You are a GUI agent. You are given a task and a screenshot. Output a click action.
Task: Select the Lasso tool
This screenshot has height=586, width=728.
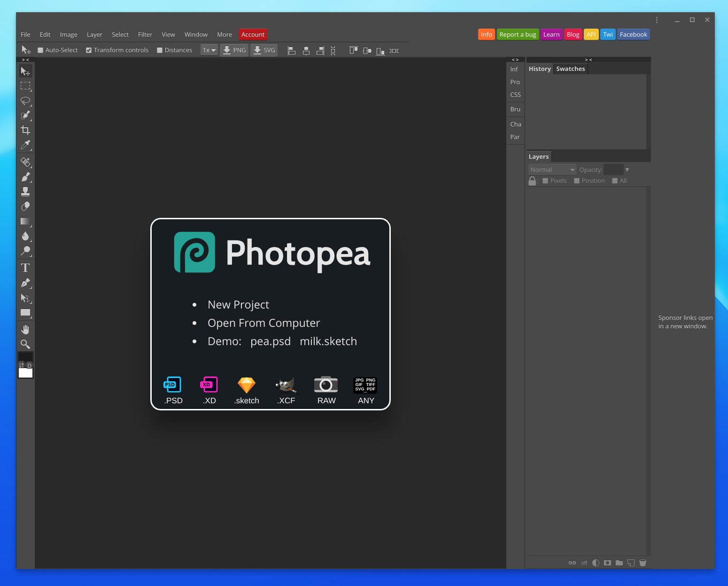pyautogui.click(x=25, y=101)
